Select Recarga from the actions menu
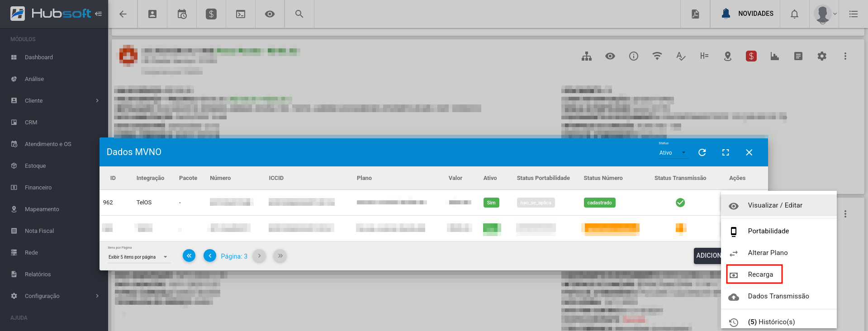Screen dimensions: 868x331 click(x=760, y=274)
